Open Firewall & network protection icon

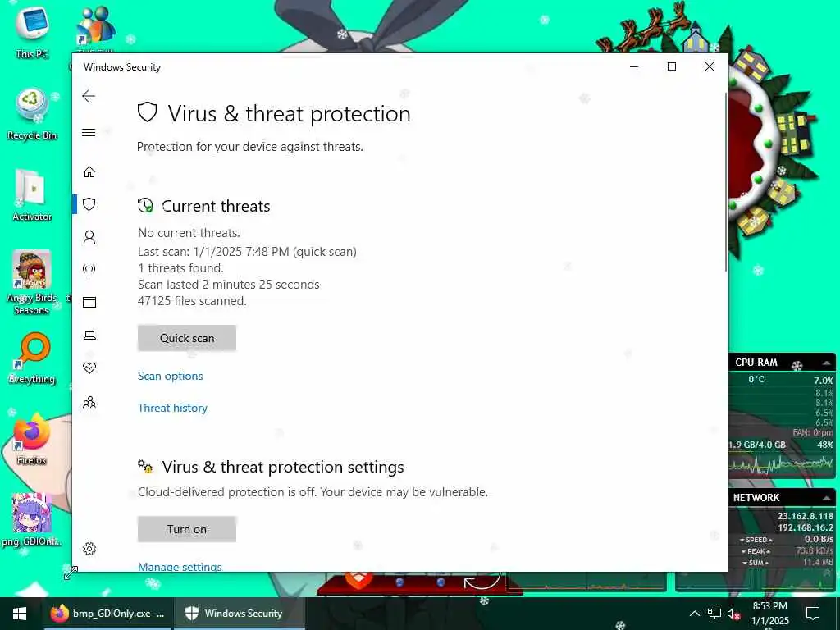[x=89, y=269]
